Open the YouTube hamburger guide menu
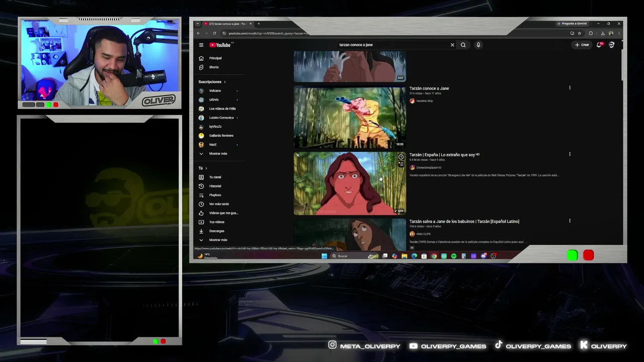 coord(201,45)
